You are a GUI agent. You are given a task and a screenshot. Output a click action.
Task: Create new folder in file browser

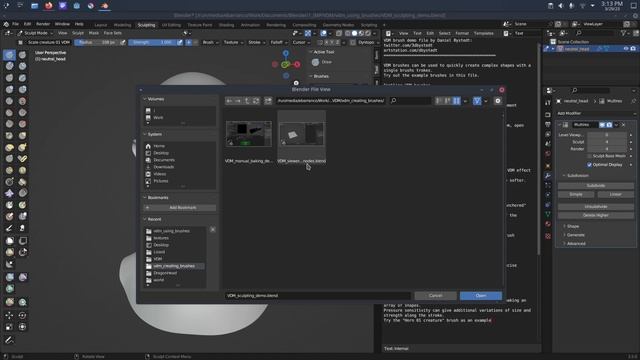[268, 100]
